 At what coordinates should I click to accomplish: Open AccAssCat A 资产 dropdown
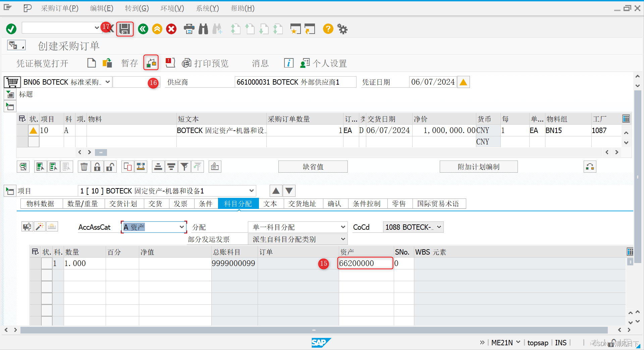181,227
